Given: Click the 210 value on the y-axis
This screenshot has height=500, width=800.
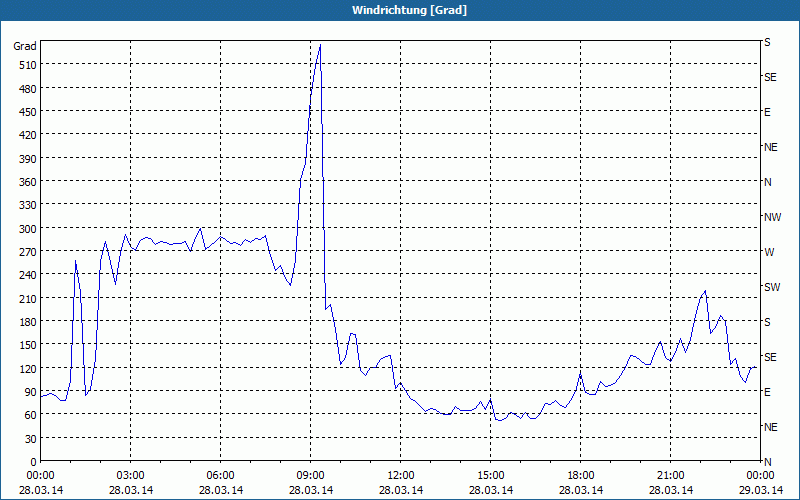Looking at the screenshot, I should pos(28,298).
